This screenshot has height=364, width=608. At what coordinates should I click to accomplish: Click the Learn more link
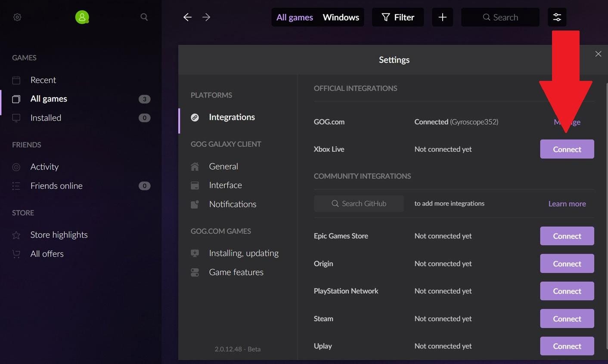pos(567,204)
